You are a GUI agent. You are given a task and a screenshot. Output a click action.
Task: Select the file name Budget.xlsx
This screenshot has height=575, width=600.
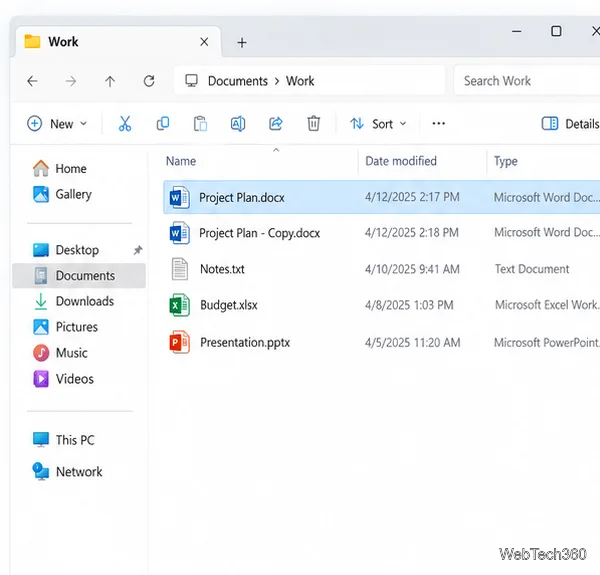(228, 305)
